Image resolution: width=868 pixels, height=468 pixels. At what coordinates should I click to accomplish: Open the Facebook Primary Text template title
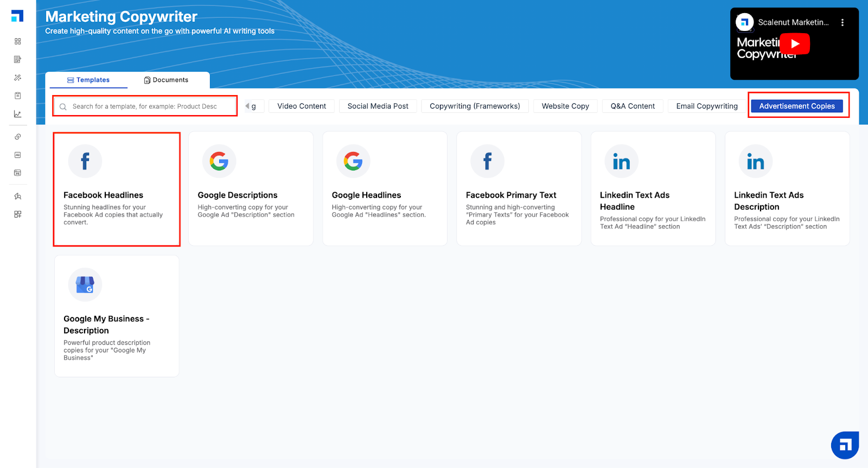tap(511, 195)
